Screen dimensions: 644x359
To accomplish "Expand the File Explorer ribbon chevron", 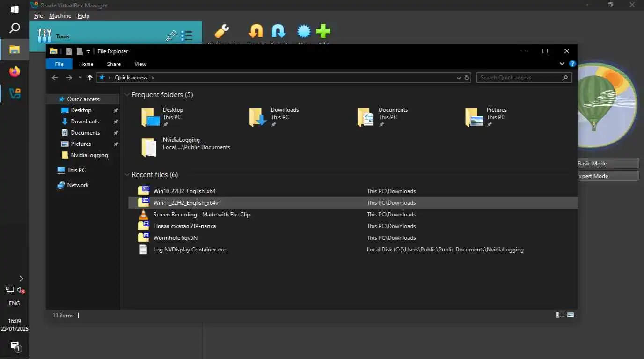I will [562, 64].
